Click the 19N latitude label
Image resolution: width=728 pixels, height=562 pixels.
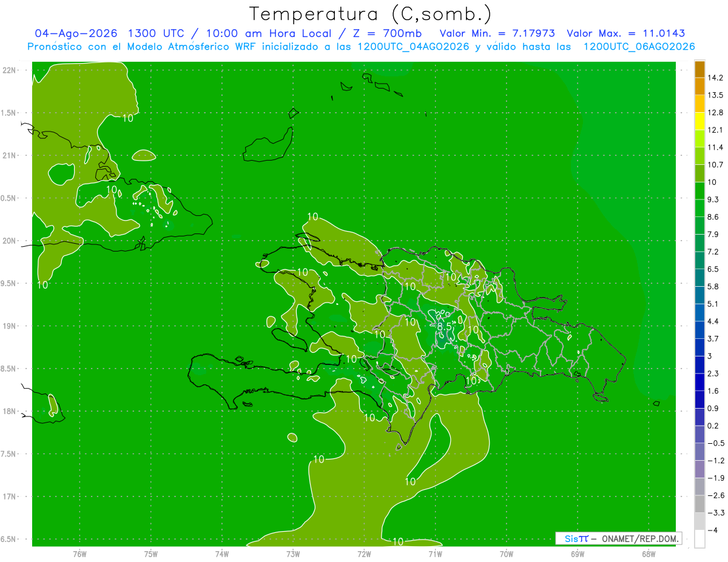(x=8, y=326)
